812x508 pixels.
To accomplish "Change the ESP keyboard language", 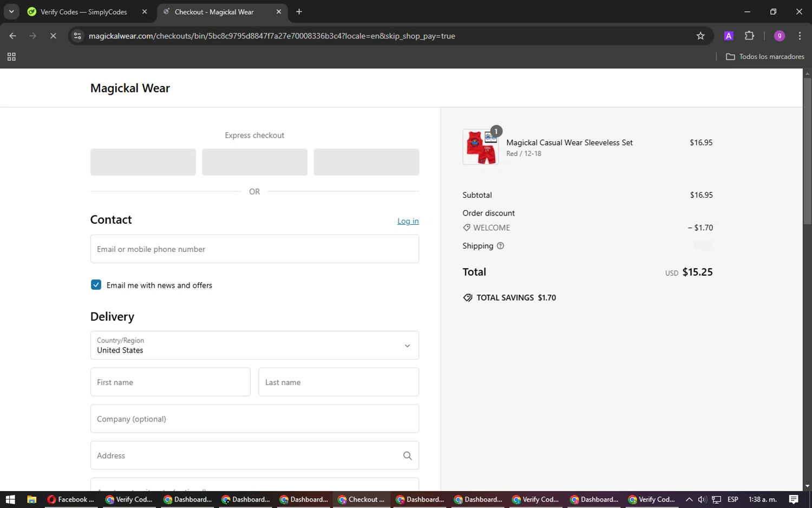I will coord(733,499).
